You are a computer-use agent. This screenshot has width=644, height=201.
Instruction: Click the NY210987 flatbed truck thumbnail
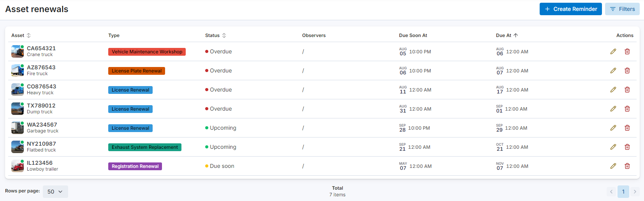pyautogui.click(x=18, y=147)
